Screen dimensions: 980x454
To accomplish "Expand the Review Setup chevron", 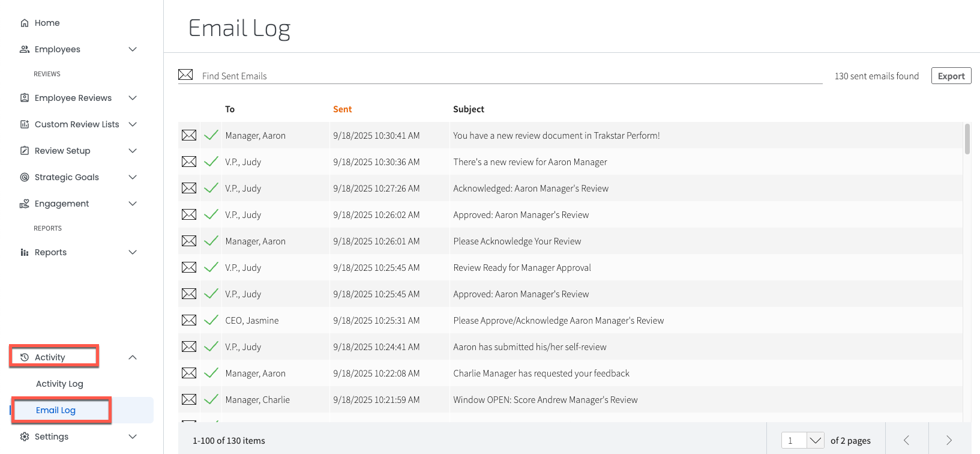I will point(133,151).
